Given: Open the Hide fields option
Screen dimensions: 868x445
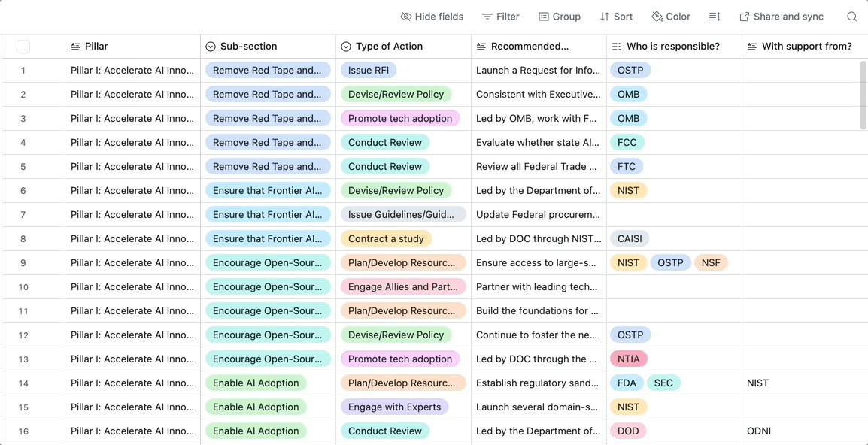Looking at the screenshot, I should [432, 17].
